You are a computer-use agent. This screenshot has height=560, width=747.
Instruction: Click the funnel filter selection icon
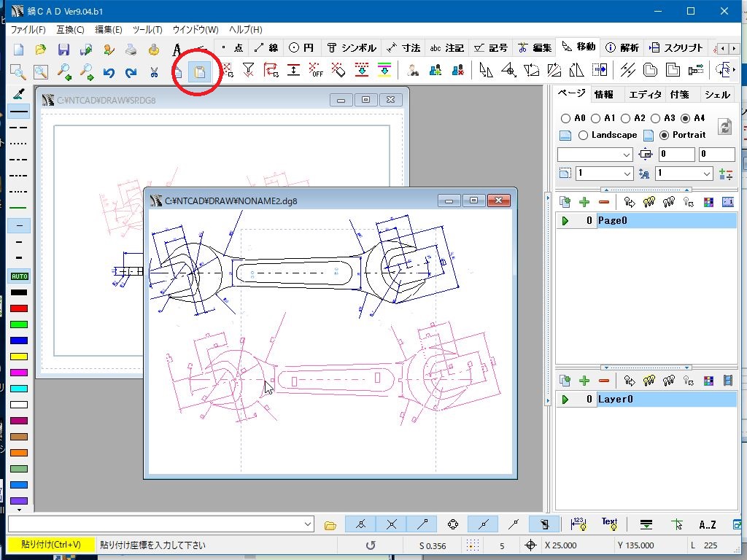248,71
